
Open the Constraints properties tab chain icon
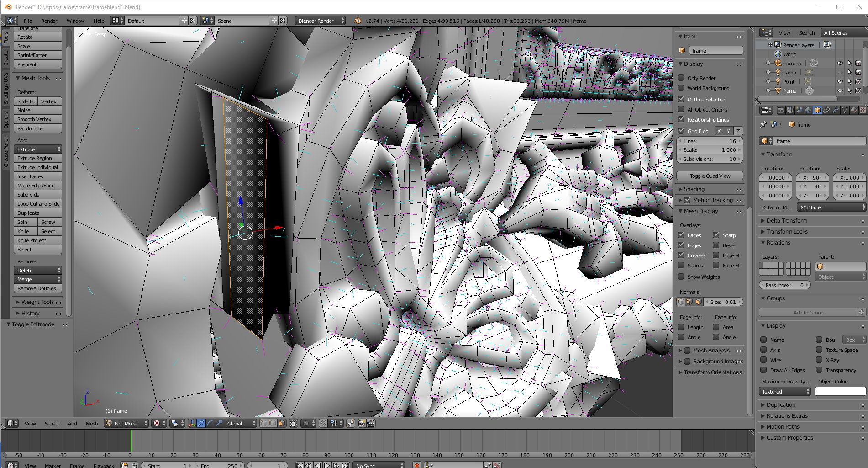click(826, 110)
